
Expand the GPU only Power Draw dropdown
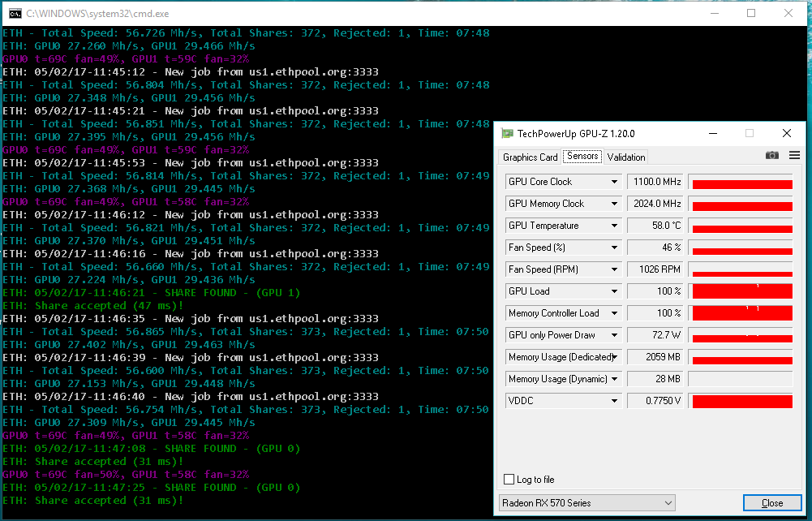(x=614, y=335)
